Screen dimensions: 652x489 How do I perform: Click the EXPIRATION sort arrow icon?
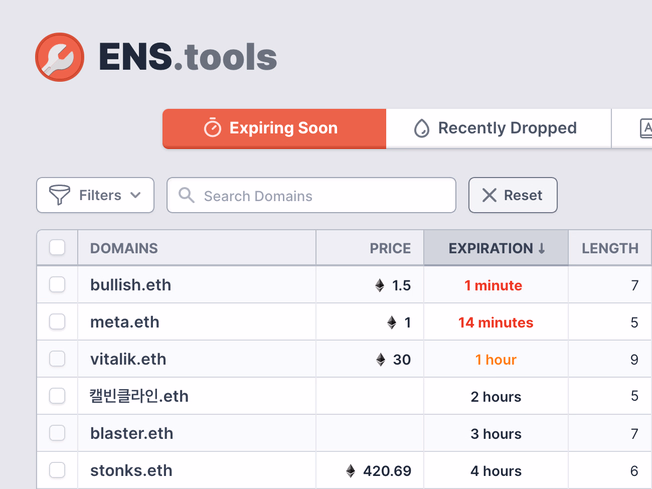(x=541, y=248)
